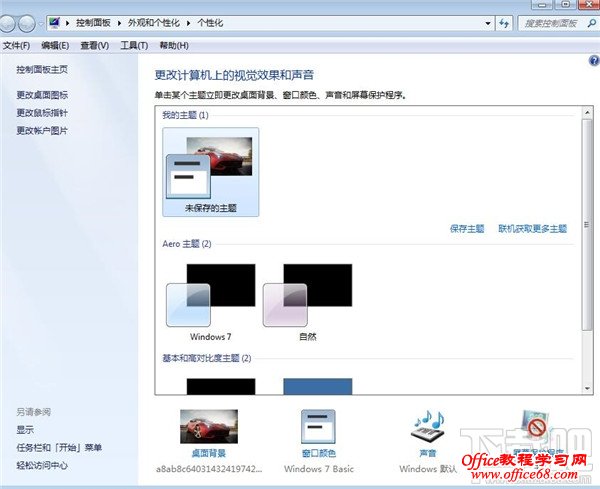Minimize the window
The width and height of the screenshot is (600, 489).
tap(542, 4)
